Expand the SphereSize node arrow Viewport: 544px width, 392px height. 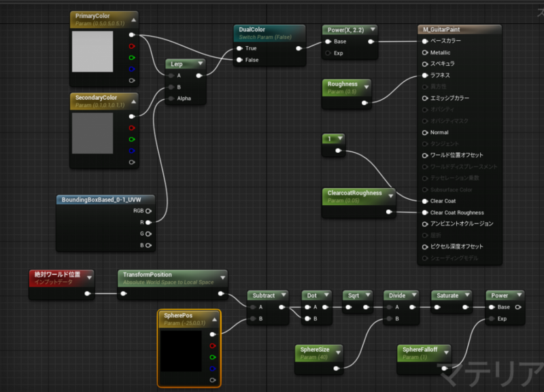click(338, 353)
